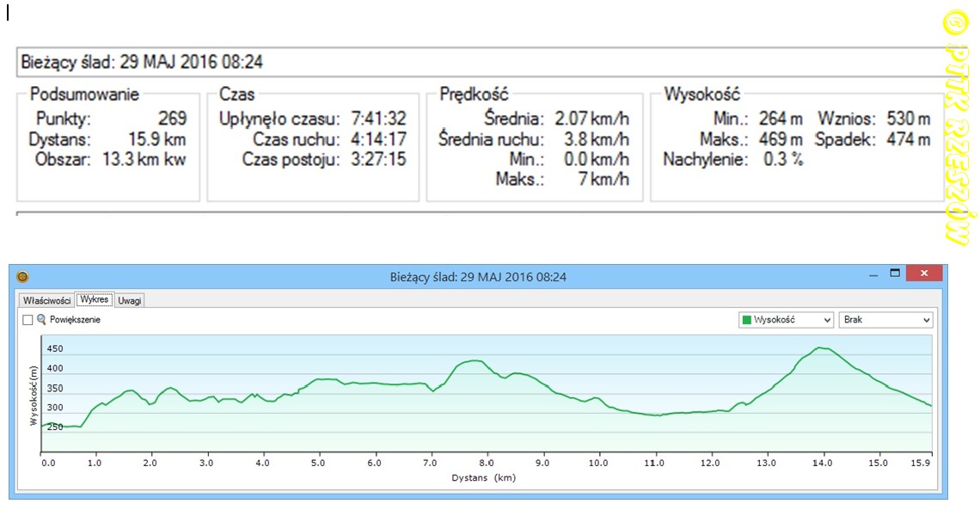
Task: Select the Wykres tab
Action: coord(94,299)
